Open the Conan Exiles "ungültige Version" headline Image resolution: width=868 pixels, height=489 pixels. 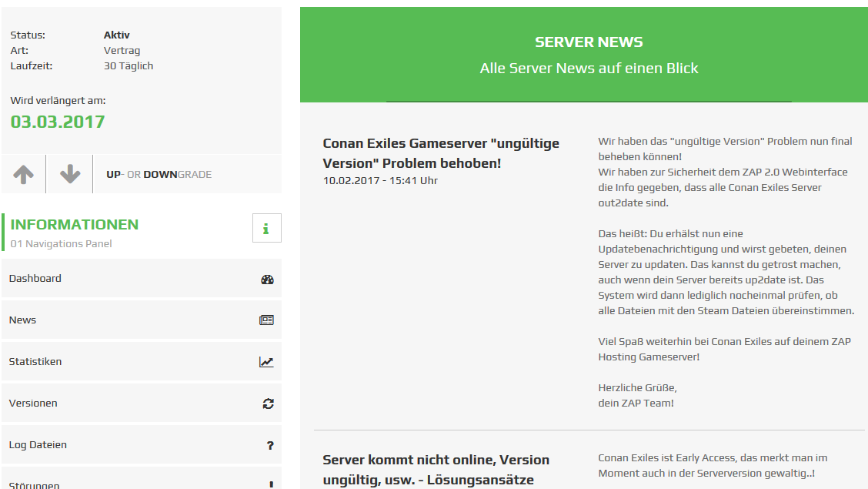click(x=441, y=153)
